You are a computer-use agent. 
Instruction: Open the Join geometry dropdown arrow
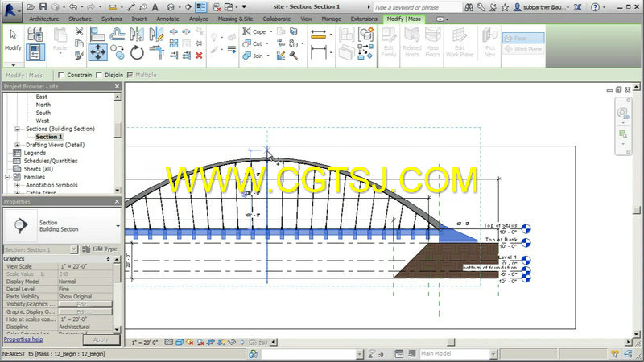(x=268, y=56)
